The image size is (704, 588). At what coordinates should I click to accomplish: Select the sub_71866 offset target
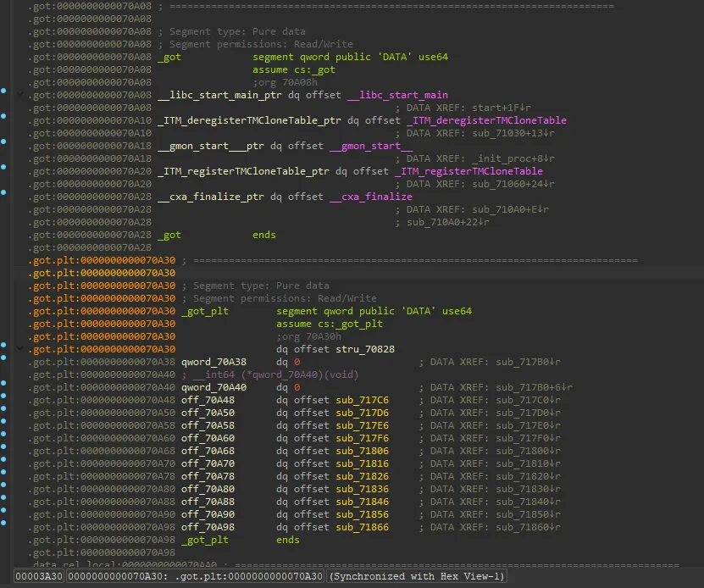tap(363, 527)
